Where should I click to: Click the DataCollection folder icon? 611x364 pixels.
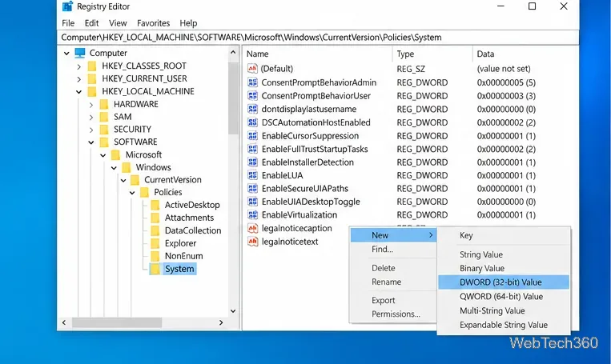coord(155,230)
